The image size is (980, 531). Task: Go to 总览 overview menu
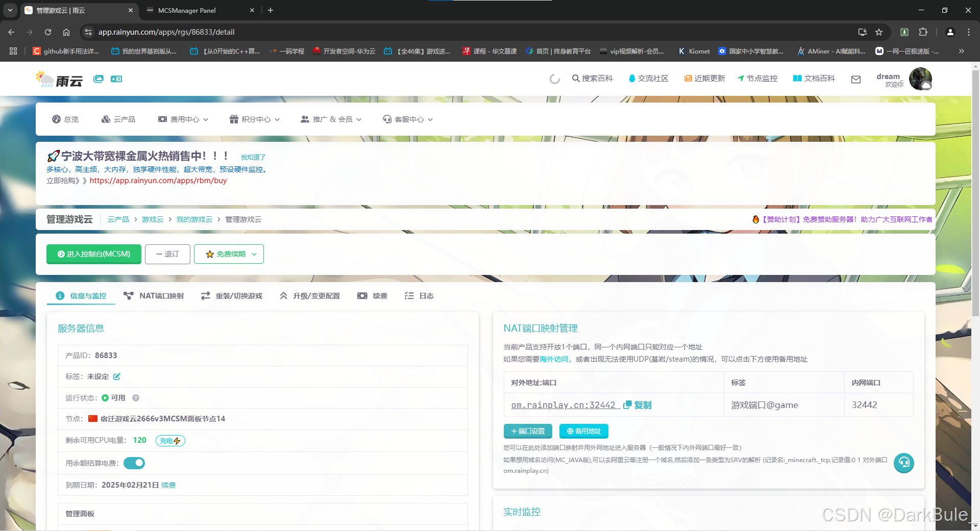click(x=65, y=119)
